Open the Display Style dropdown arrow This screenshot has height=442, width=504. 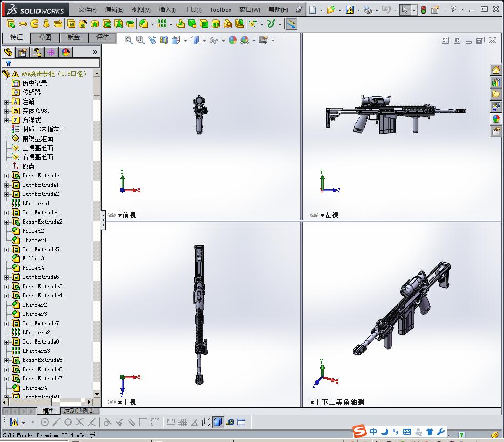pos(204,41)
